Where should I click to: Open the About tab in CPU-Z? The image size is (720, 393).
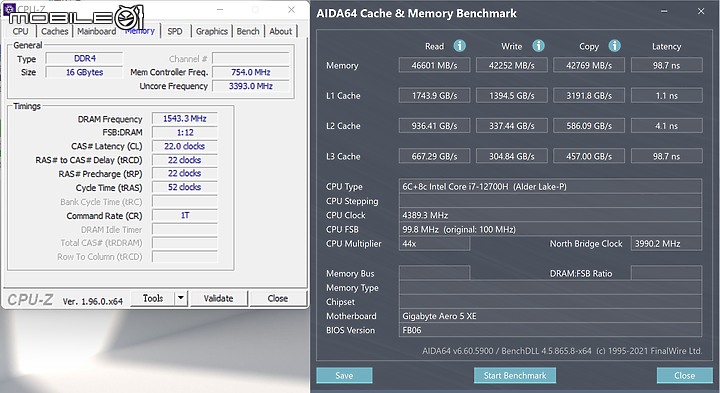281,31
